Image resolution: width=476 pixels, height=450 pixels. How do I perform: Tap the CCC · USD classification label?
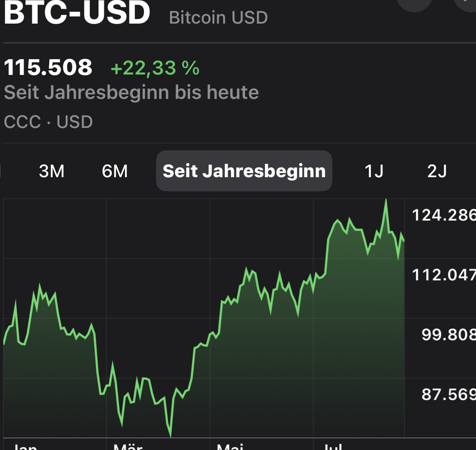pos(48,121)
